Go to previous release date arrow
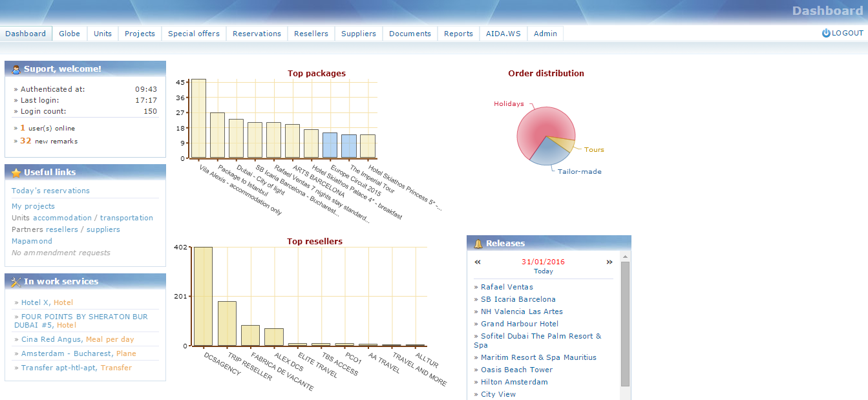The width and height of the screenshot is (868, 400). (478, 262)
